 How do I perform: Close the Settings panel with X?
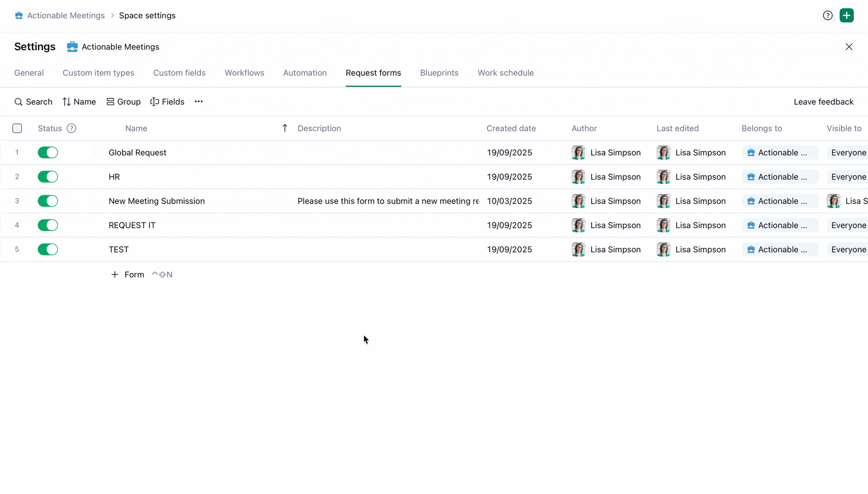(849, 47)
